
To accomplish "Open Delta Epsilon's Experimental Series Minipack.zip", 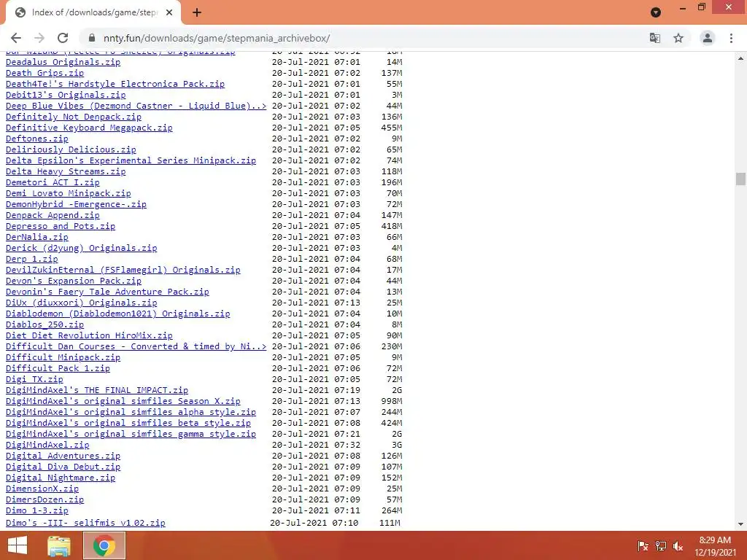I will point(131,160).
